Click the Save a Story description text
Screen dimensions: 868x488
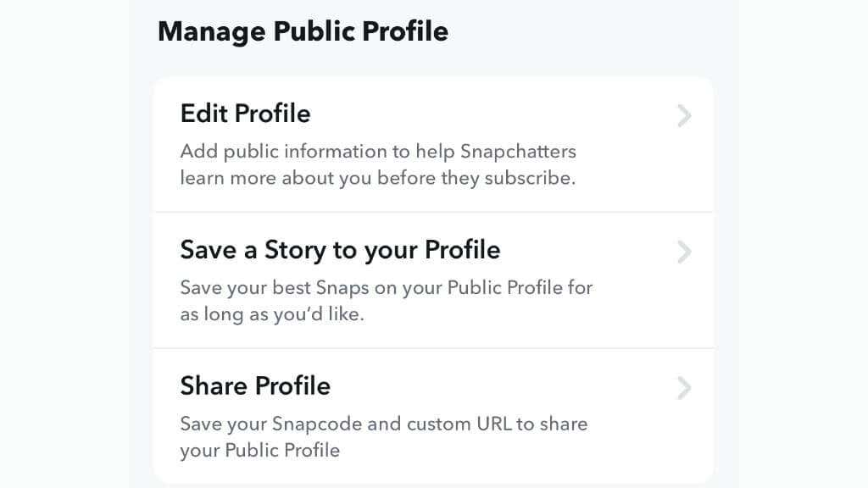pos(387,301)
